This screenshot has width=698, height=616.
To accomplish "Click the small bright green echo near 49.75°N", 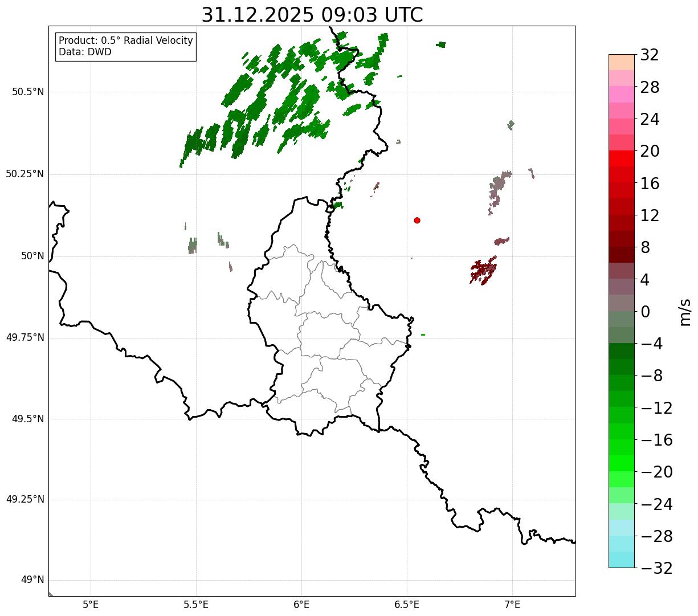I will (423, 334).
